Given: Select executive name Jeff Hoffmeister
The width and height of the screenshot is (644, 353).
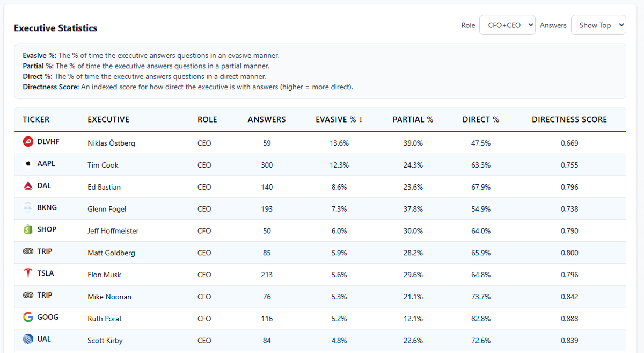Looking at the screenshot, I should (x=113, y=231).
